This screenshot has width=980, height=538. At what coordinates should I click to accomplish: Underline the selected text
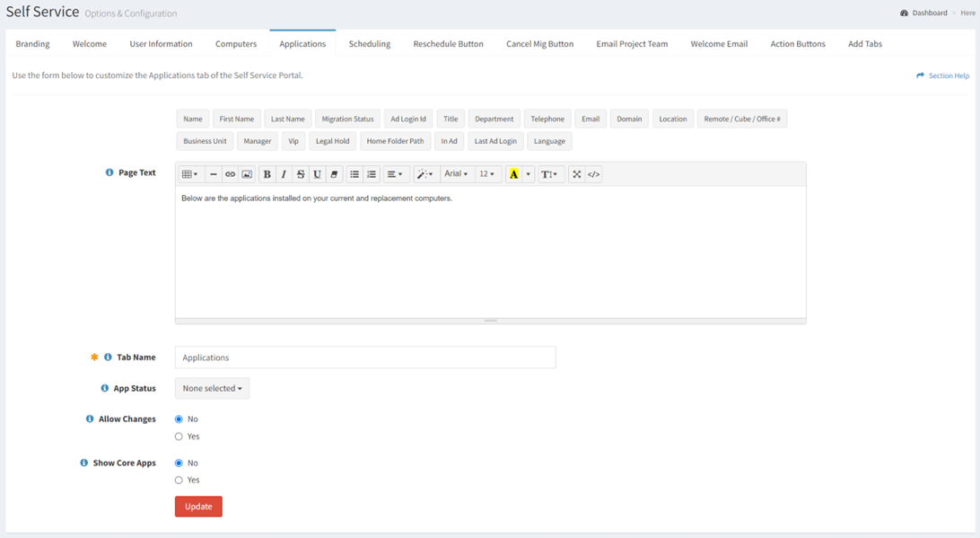pyautogui.click(x=317, y=173)
